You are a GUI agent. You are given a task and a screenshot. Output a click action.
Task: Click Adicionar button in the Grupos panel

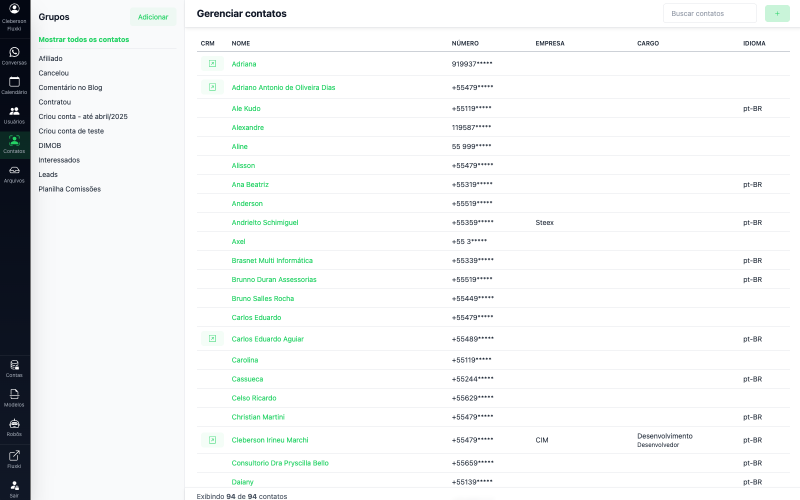[x=153, y=17]
